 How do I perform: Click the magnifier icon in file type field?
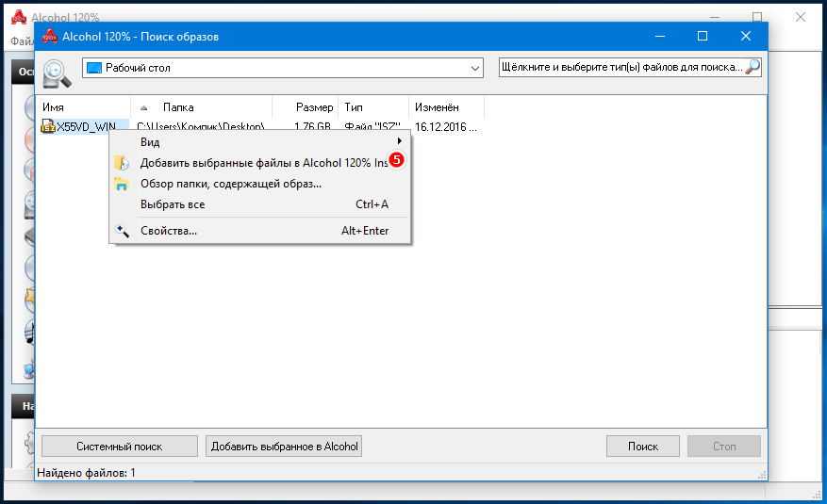coord(753,67)
